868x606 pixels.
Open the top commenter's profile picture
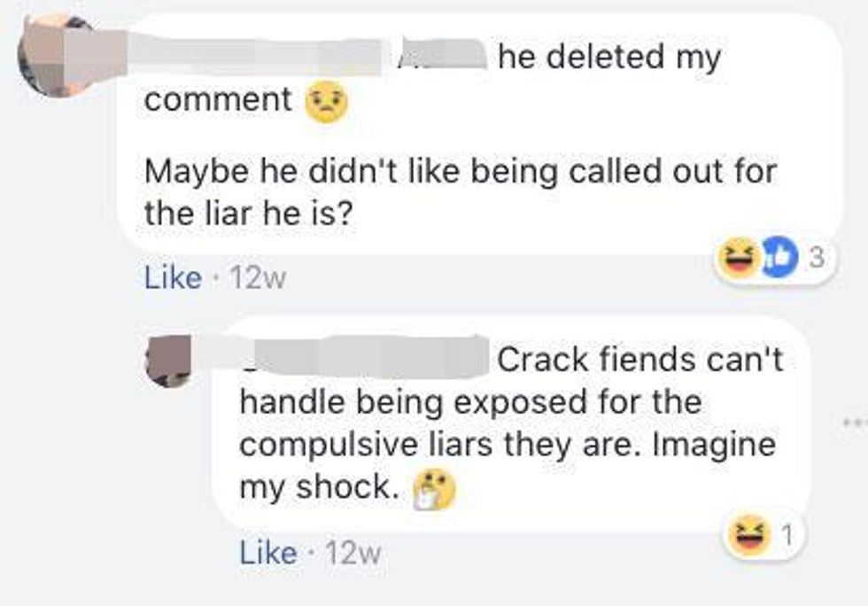point(55,55)
